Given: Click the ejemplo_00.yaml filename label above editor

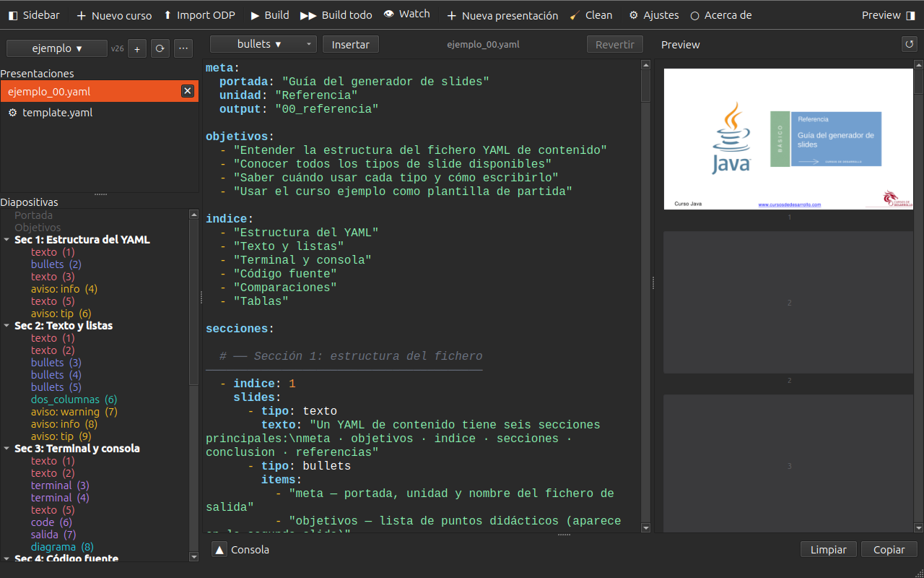Looking at the screenshot, I should coord(483,45).
